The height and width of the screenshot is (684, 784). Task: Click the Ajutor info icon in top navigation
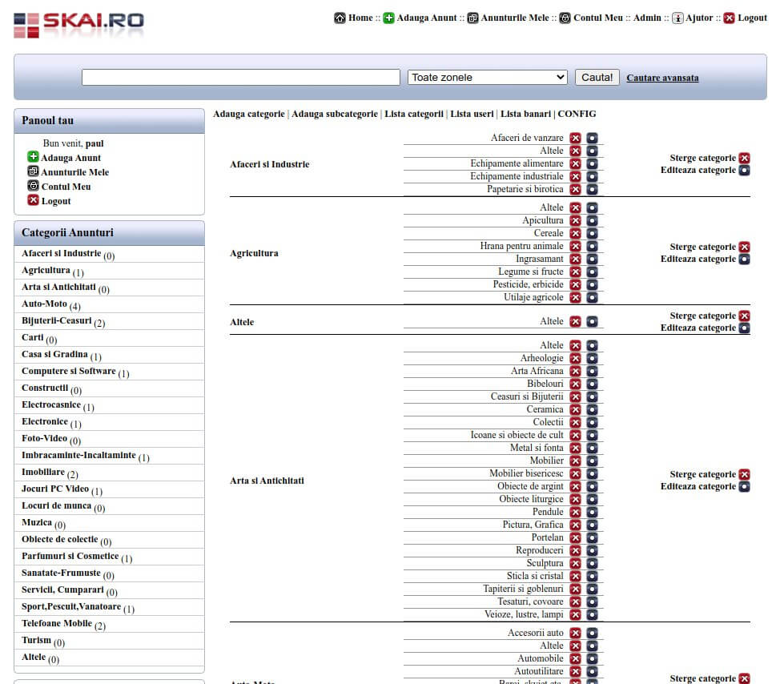click(x=677, y=18)
